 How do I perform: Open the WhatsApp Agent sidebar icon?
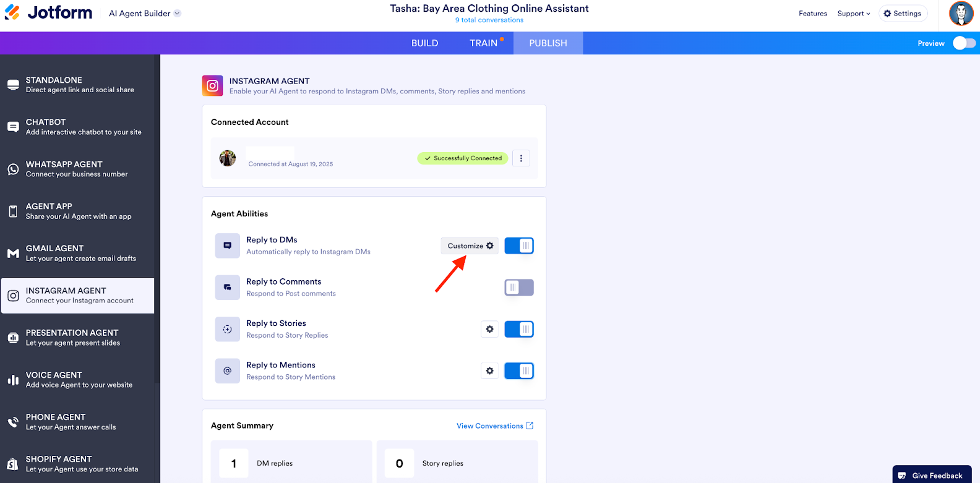13,169
